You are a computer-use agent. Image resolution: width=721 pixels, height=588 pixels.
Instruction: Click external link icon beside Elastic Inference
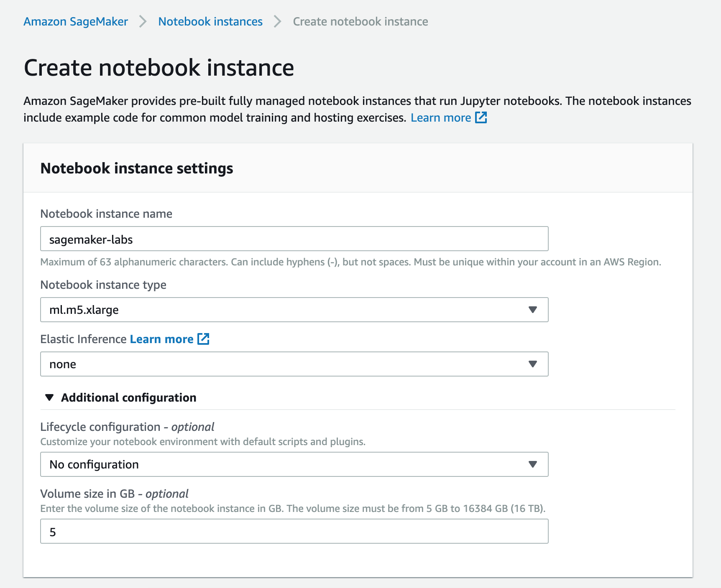point(203,339)
